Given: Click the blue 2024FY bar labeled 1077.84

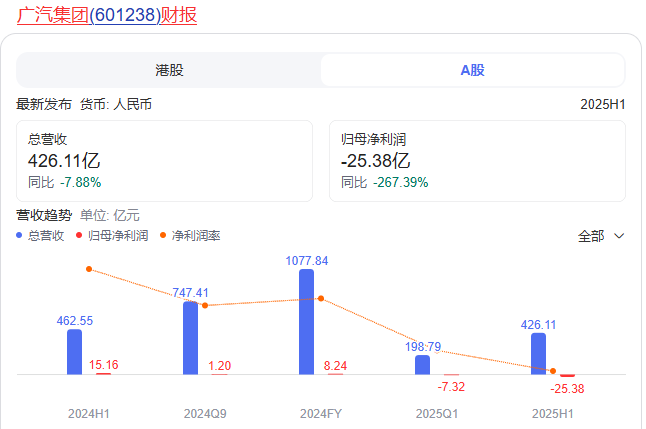Looking at the screenshot, I should [x=306, y=322].
